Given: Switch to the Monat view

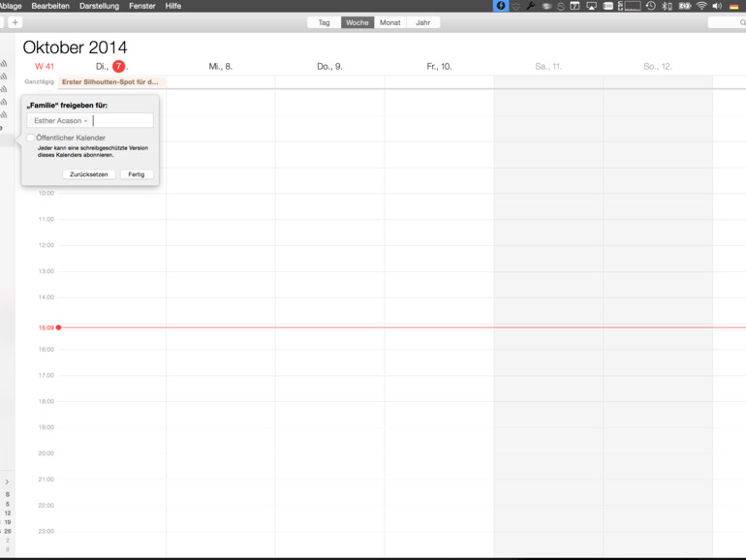Looking at the screenshot, I should 390,22.
